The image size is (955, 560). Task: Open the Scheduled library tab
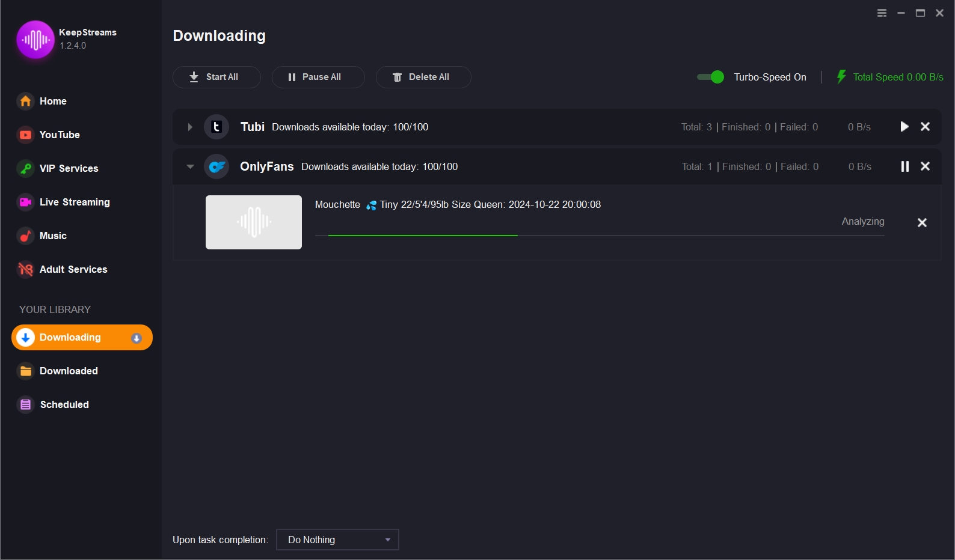64,404
